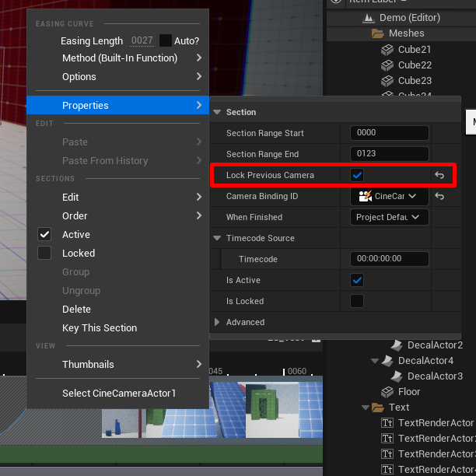Select Cube22 in the outliner
476x476 pixels.
415,65
